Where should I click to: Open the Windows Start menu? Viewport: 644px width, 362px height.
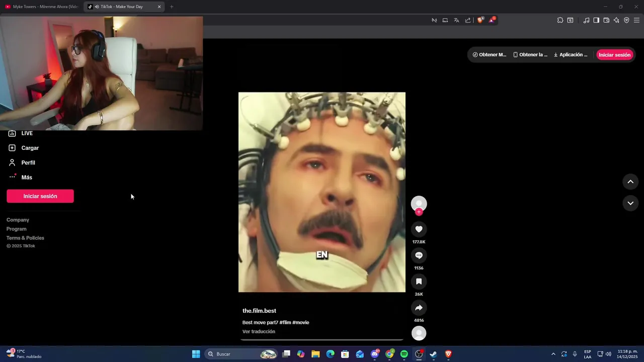pyautogui.click(x=196, y=354)
